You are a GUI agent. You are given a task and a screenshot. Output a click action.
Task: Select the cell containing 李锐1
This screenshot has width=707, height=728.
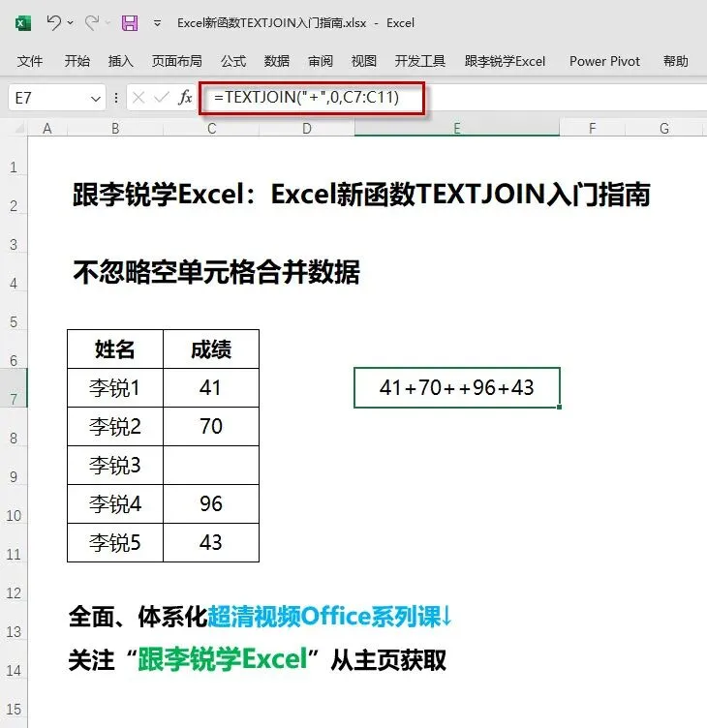pos(115,387)
